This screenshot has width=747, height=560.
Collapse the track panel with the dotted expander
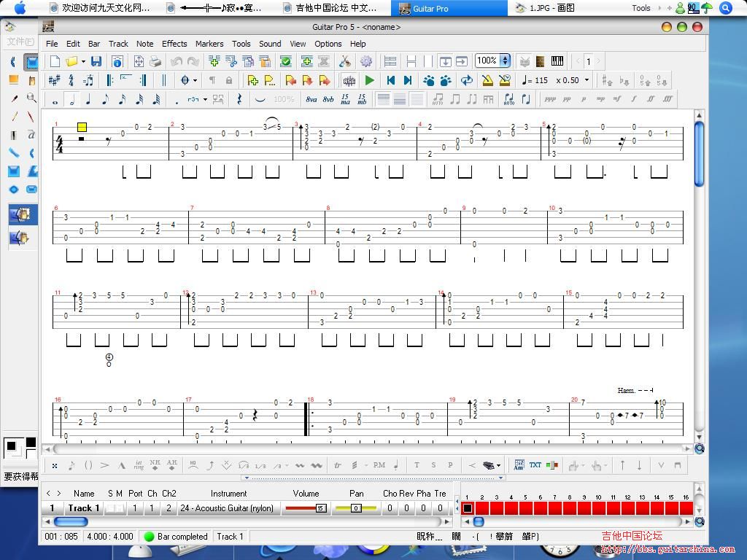click(x=373, y=478)
